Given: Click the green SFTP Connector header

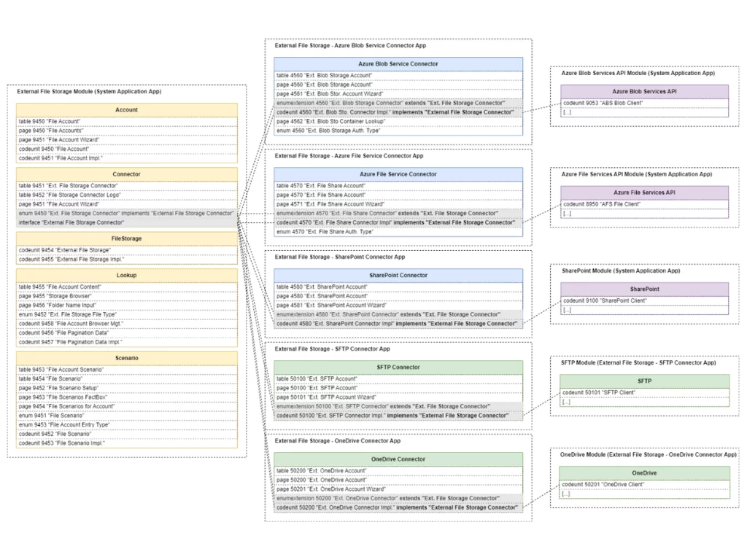Looking at the screenshot, I should pyautogui.click(x=398, y=367).
